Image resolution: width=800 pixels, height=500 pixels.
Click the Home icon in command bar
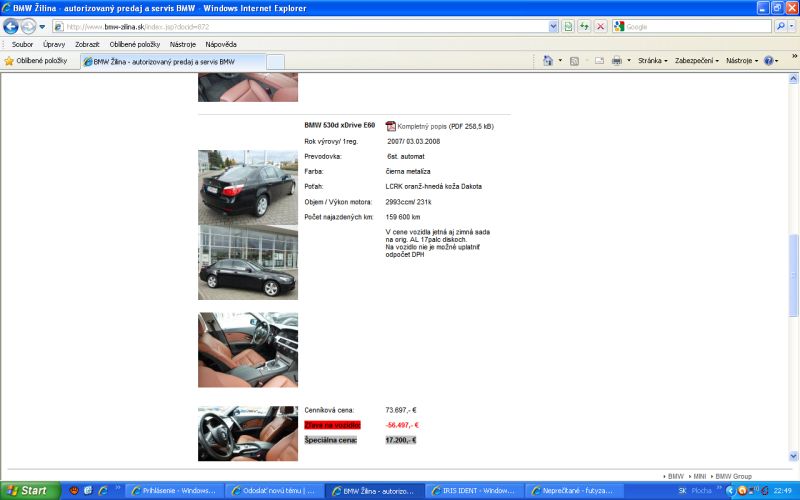click(x=548, y=61)
